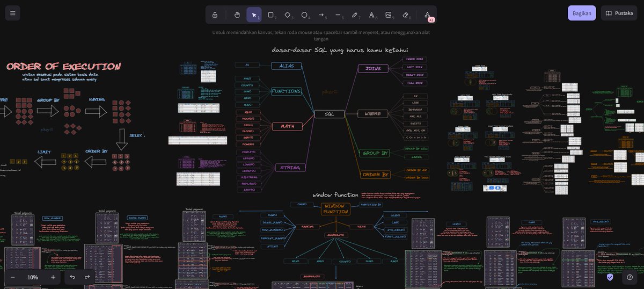Select the ROUND() box
Viewport: 644px width, 289px height.
click(248, 119)
